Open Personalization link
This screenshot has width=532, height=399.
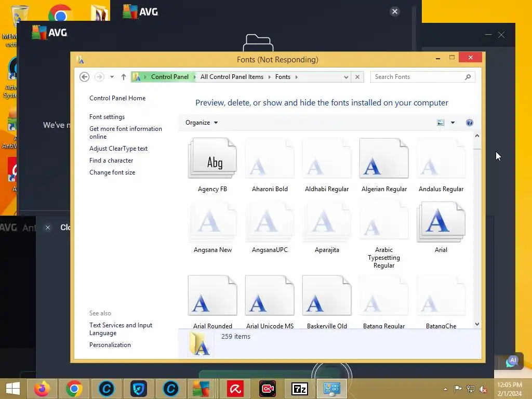point(110,345)
